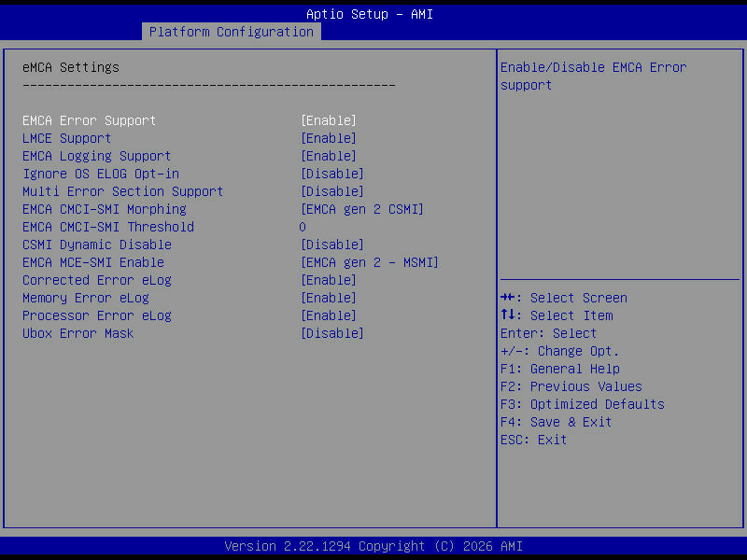The width and height of the screenshot is (747, 560).
Task: Click the Enter: Select hint
Action: [548, 333]
